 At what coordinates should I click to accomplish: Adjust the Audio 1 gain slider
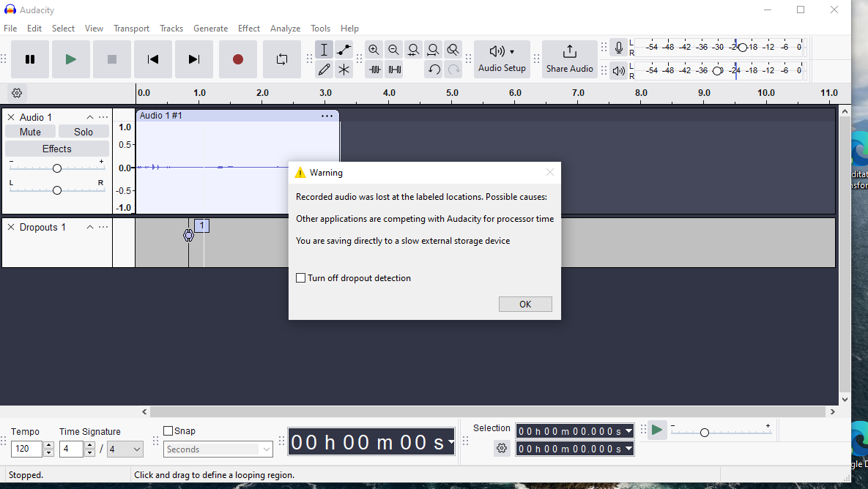coord(56,168)
